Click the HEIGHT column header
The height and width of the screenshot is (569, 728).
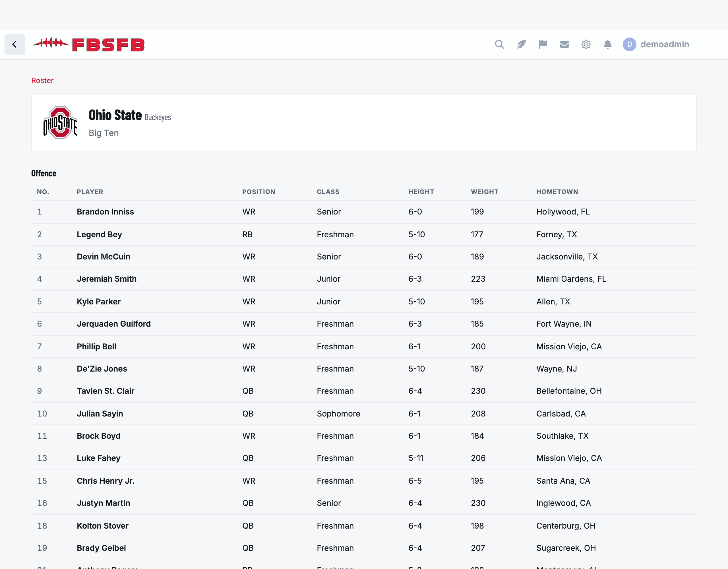(421, 192)
